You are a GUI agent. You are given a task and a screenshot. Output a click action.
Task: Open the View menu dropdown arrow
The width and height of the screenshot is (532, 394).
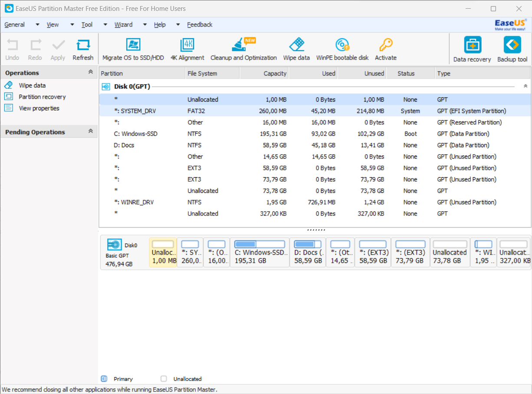[x=72, y=25]
